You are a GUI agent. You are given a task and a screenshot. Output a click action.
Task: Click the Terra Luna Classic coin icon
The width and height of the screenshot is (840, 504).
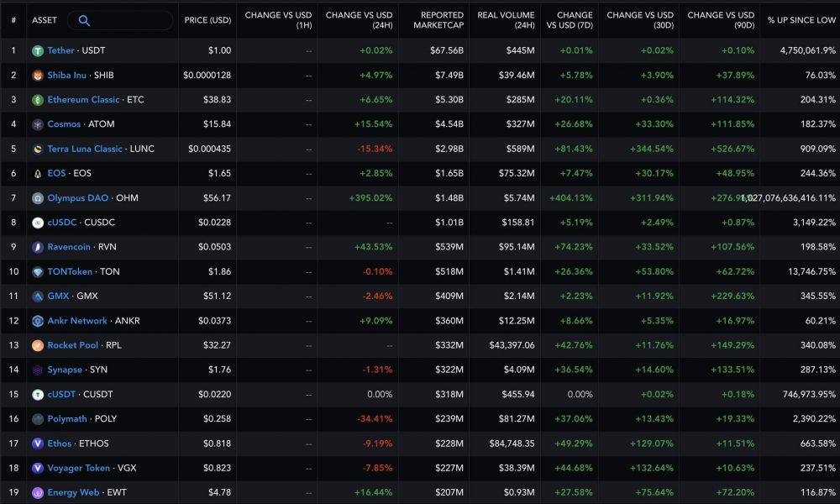point(38,149)
